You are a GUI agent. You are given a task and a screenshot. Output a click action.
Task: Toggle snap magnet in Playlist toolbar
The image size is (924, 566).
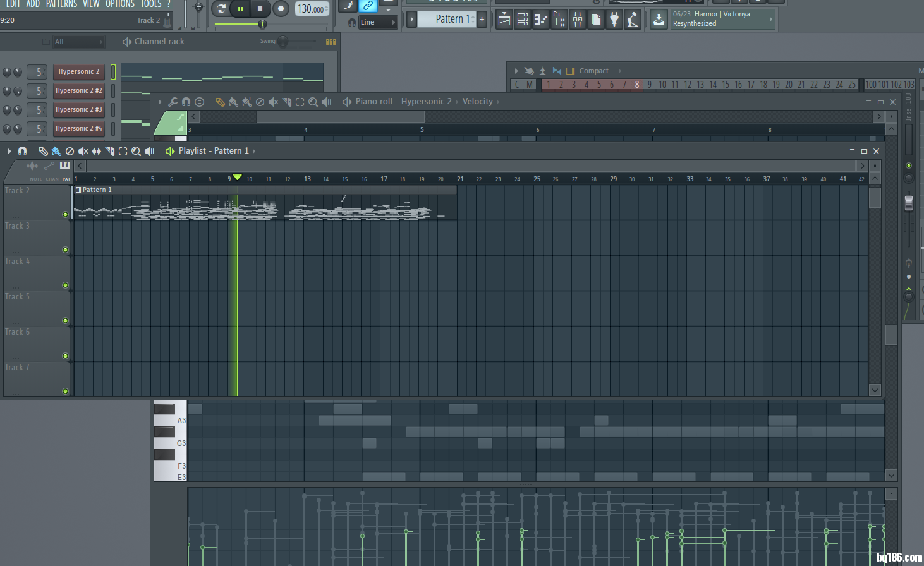23,151
